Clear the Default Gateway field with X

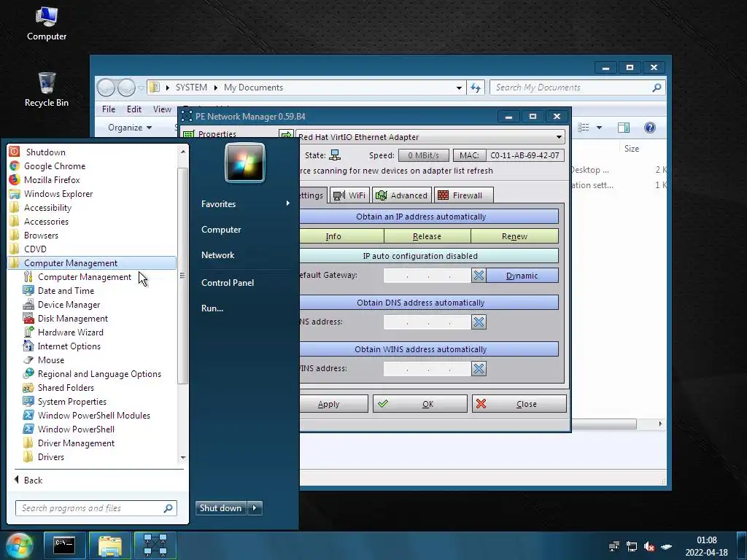click(x=479, y=275)
